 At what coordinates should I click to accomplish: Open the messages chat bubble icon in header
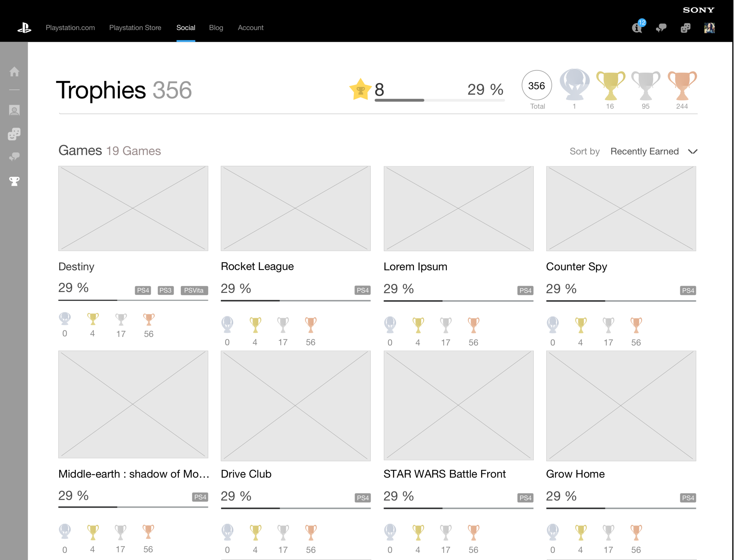coord(661,28)
